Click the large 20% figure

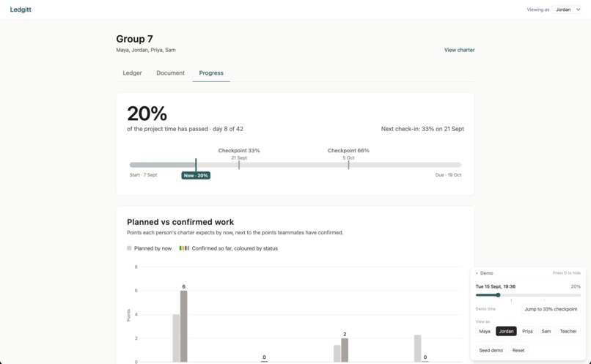click(x=147, y=114)
